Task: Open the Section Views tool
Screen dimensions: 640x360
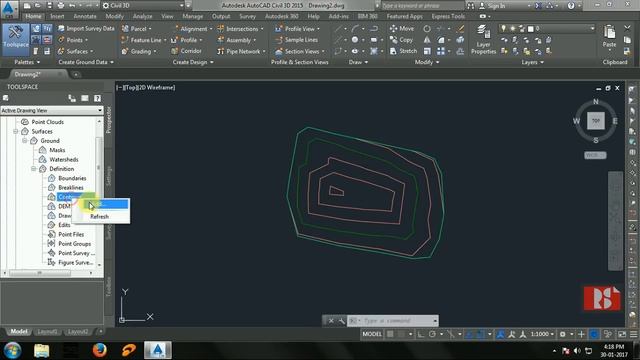Action: (x=300, y=51)
